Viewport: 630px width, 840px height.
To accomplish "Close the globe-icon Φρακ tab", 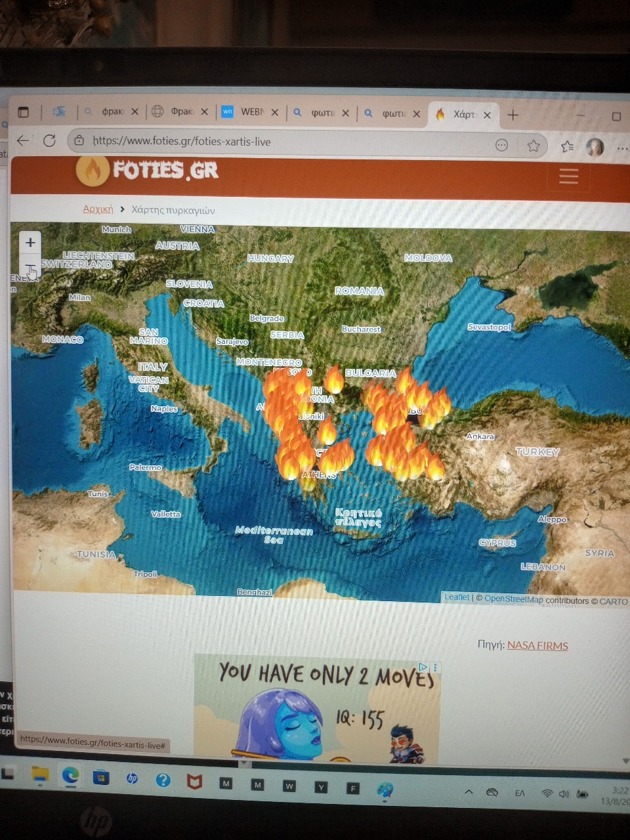I will 204,112.
